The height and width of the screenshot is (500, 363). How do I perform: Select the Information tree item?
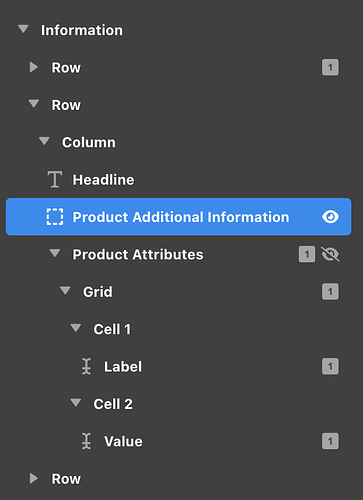click(82, 30)
